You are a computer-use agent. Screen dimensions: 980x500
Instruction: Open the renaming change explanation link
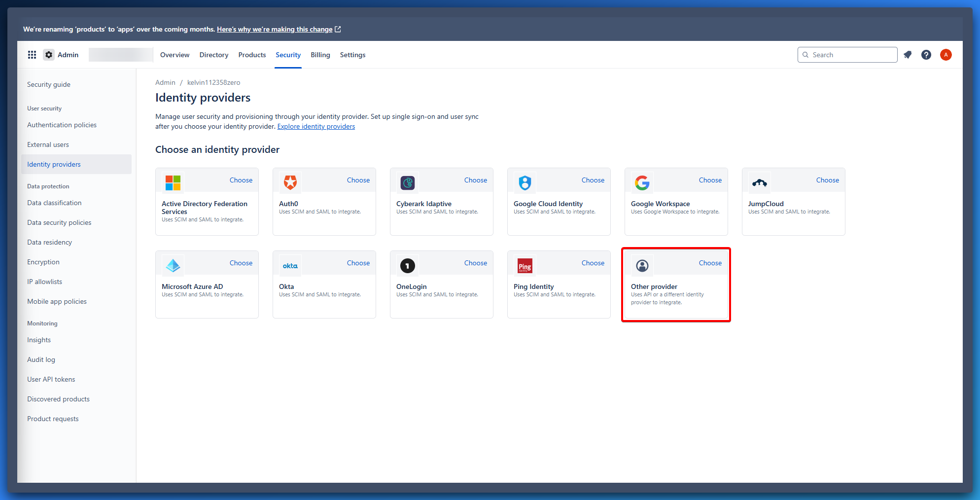point(275,29)
